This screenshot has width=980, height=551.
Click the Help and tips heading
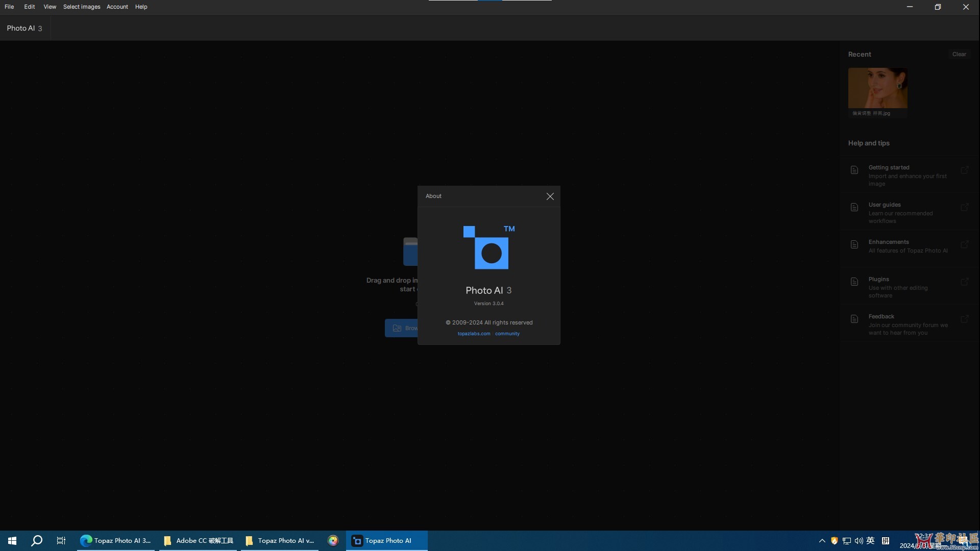pyautogui.click(x=869, y=143)
